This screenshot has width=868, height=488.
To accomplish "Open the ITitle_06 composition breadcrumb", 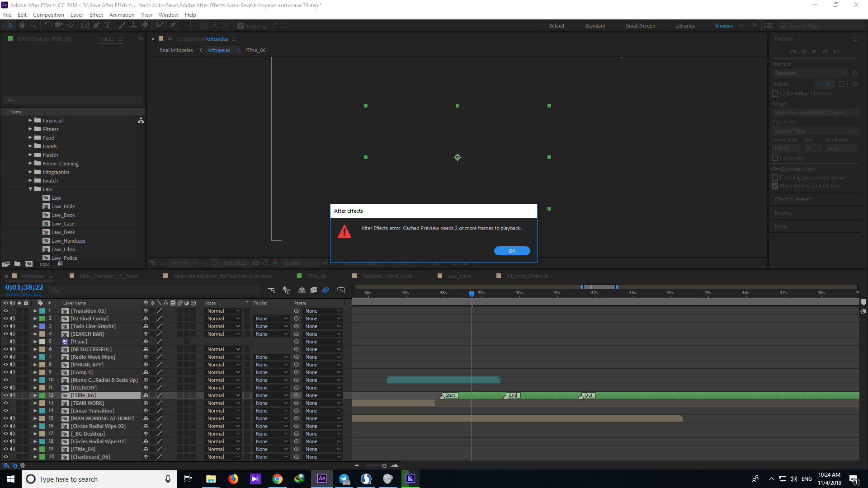I will [255, 50].
